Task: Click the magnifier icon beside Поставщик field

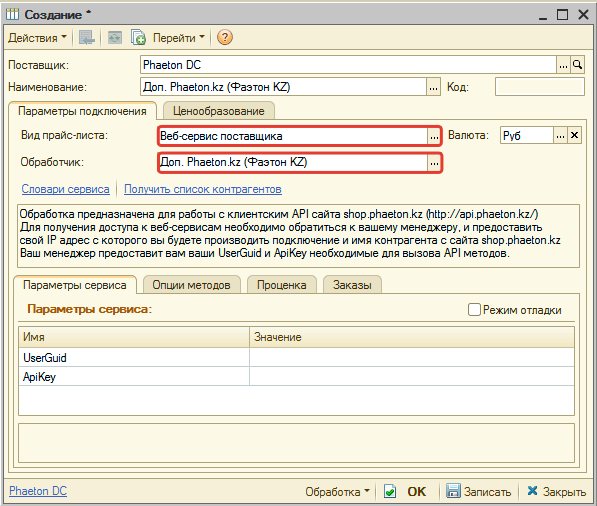Action: 577,65
